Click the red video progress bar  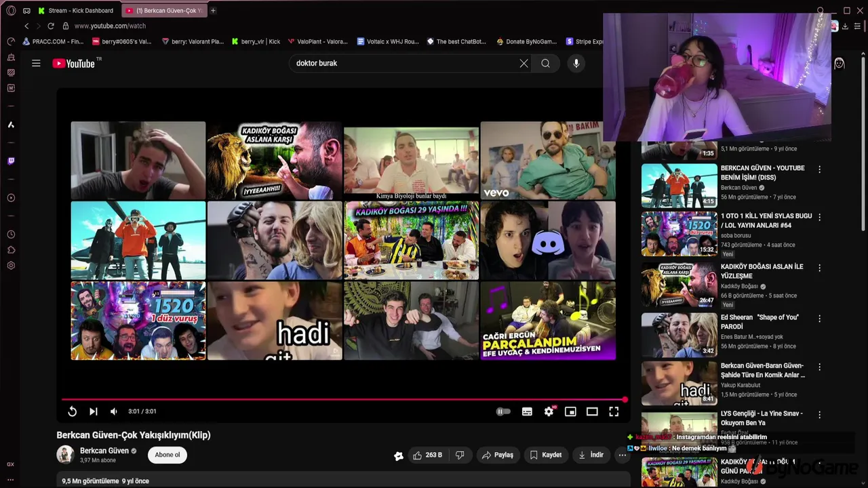click(342, 399)
